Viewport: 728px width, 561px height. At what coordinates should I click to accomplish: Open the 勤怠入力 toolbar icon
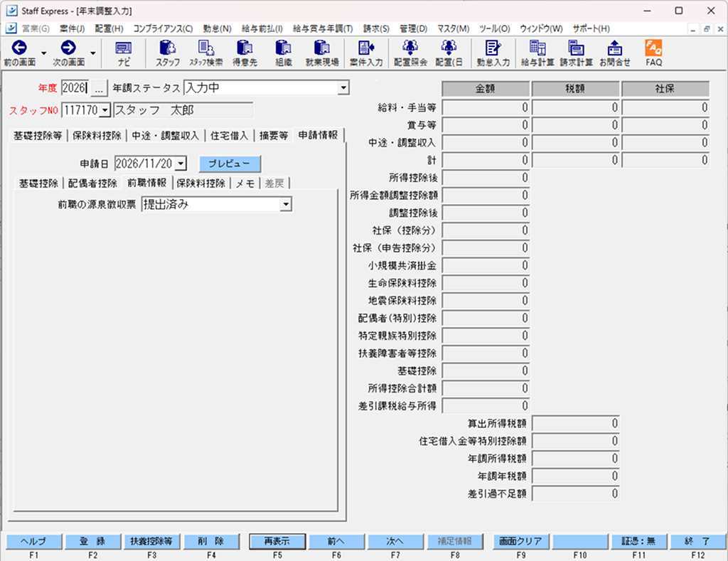pos(493,53)
